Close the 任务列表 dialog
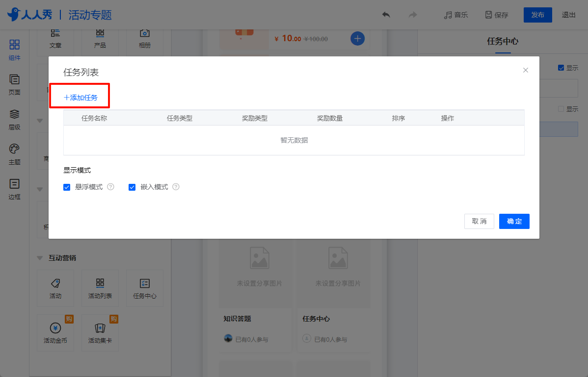The height and width of the screenshot is (377, 588). (525, 70)
